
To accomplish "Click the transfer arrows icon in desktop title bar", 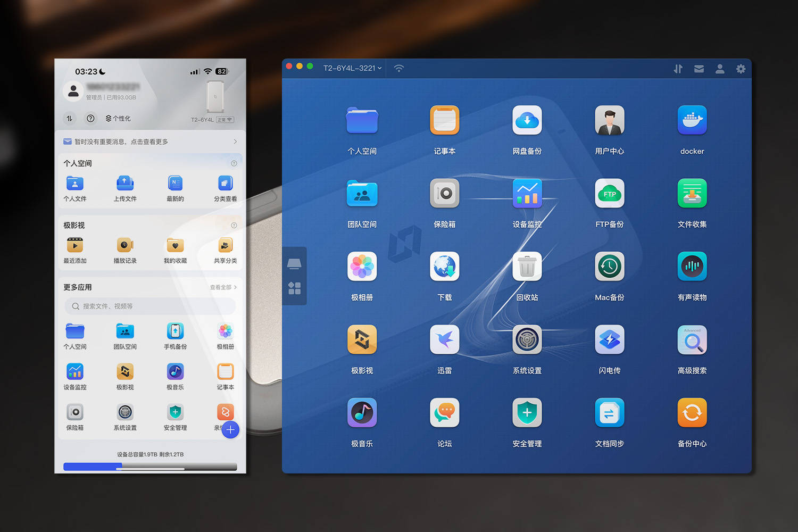I will [678, 69].
